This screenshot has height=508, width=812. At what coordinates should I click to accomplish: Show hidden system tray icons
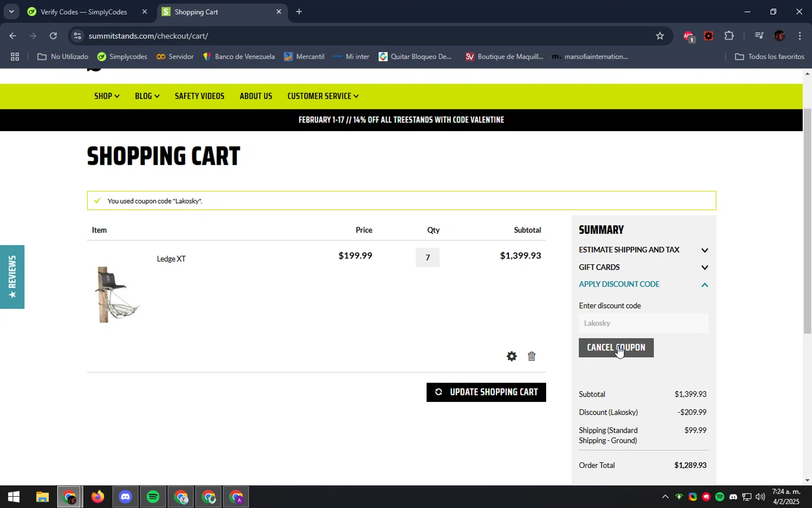(x=665, y=497)
